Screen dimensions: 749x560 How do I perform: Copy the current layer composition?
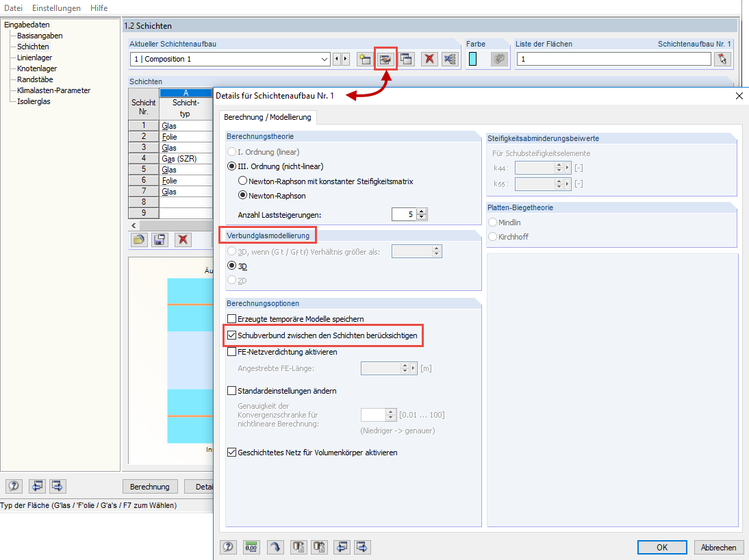click(406, 60)
